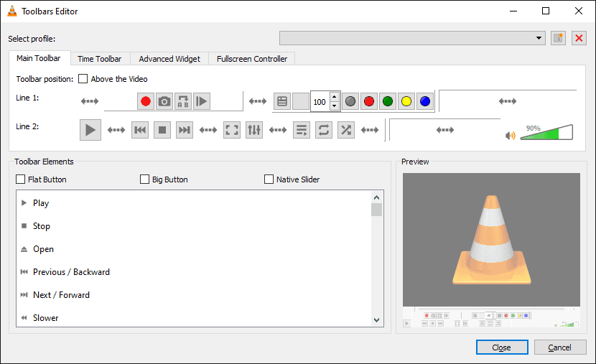Enable the Native Slider checkbox

(269, 179)
